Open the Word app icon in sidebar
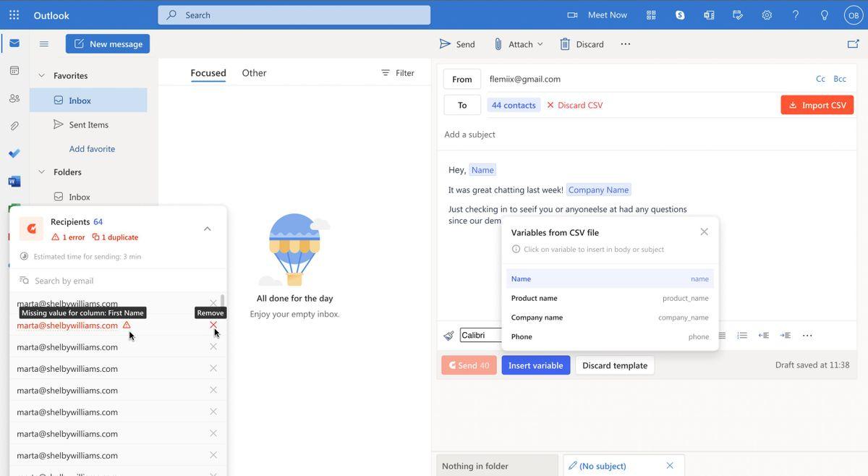 tap(14, 181)
